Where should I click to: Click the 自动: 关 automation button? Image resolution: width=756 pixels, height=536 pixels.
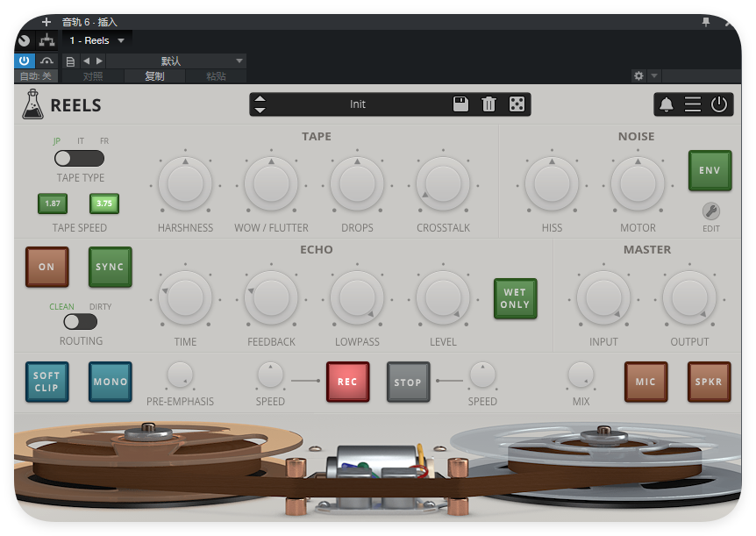pyautogui.click(x=36, y=76)
